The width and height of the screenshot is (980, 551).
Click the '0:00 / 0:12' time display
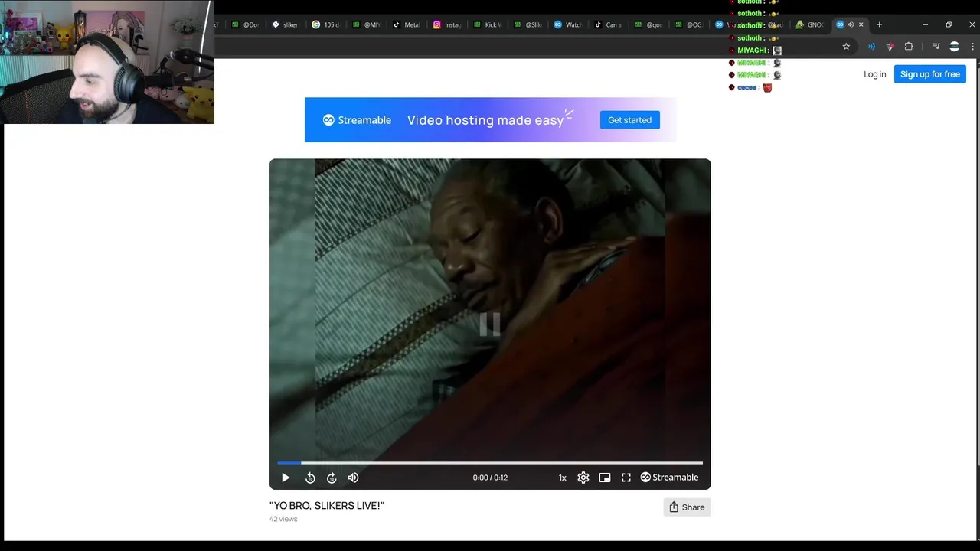click(x=490, y=478)
